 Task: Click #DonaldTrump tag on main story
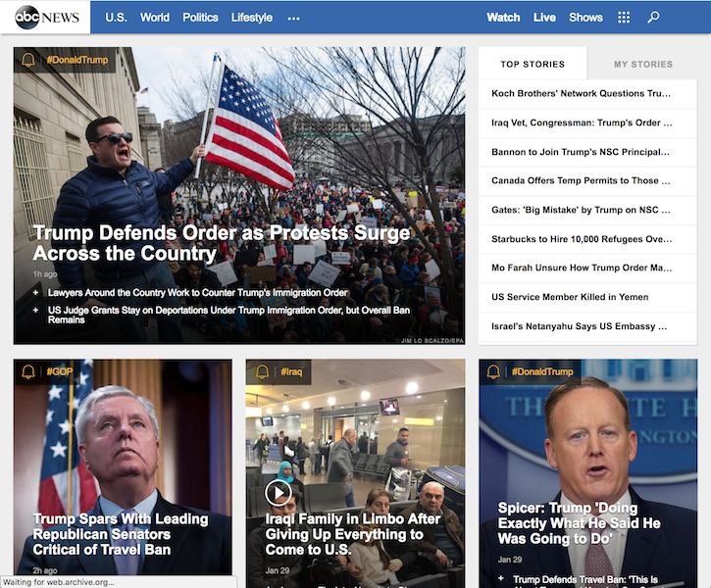pyautogui.click(x=77, y=60)
